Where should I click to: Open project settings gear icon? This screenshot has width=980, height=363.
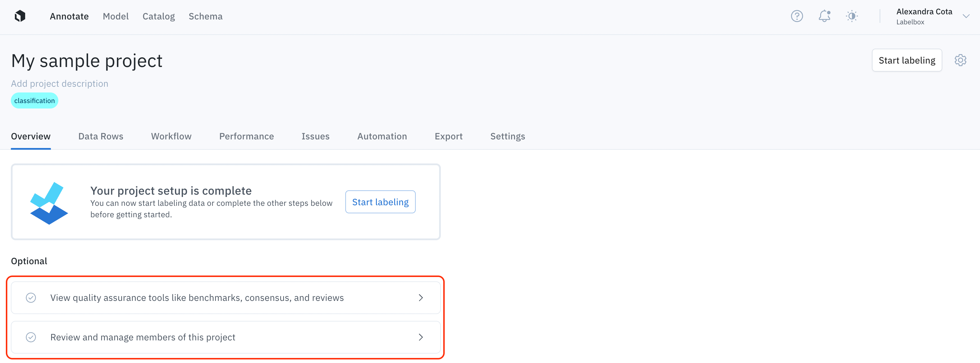[x=960, y=60]
